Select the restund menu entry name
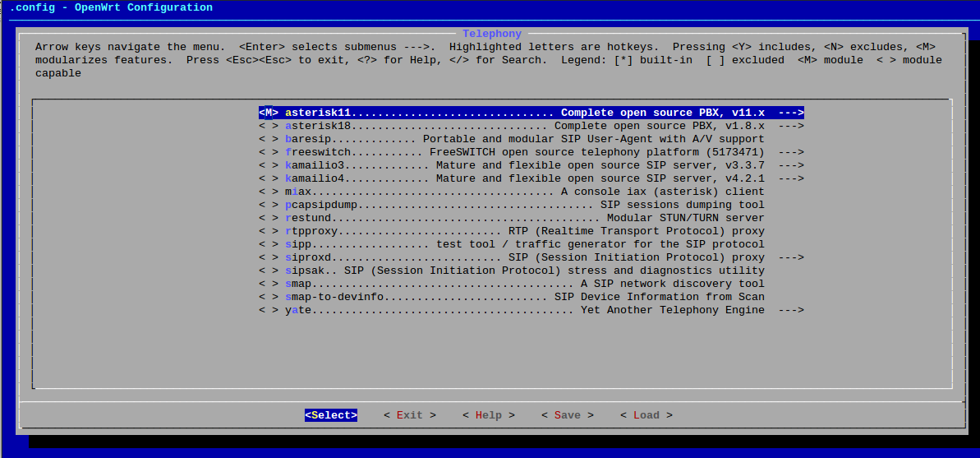Image resolution: width=980 pixels, height=458 pixels. (x=308, y=218)
